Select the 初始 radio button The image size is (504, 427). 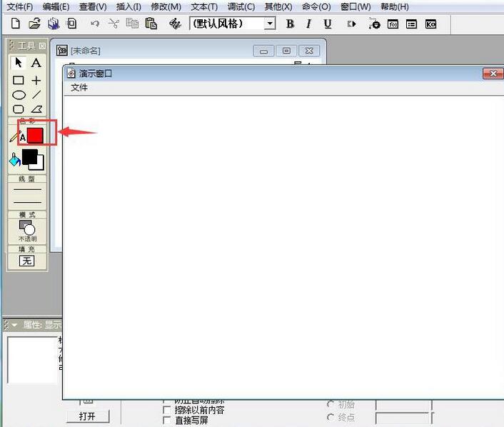pyautogui.click(x=330, y=404)
